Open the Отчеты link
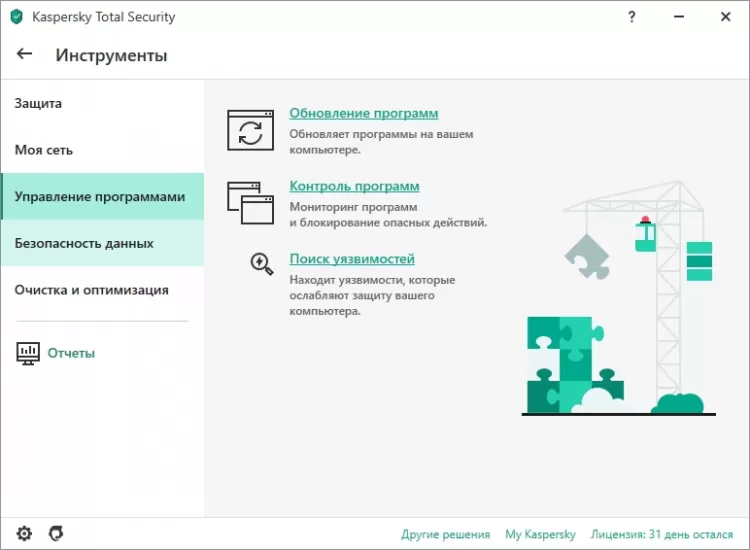The height and width of the screenshot is (550, 750). [71, 353]
